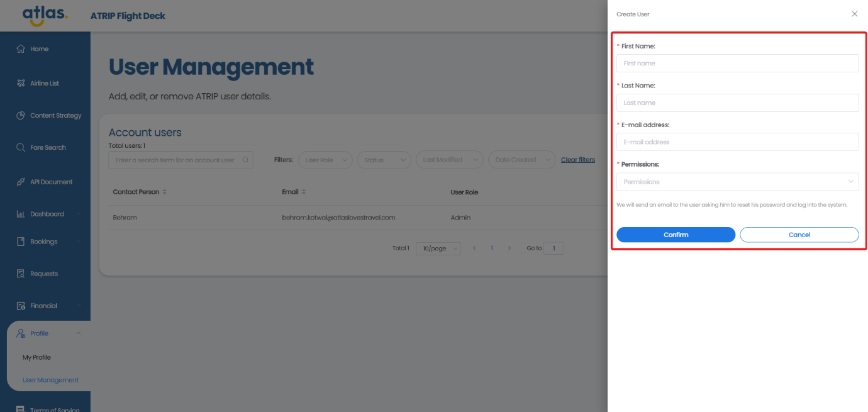Select User Management in sidebar
This screenshot has height=412, width=868.
click(x=50, y=380)
